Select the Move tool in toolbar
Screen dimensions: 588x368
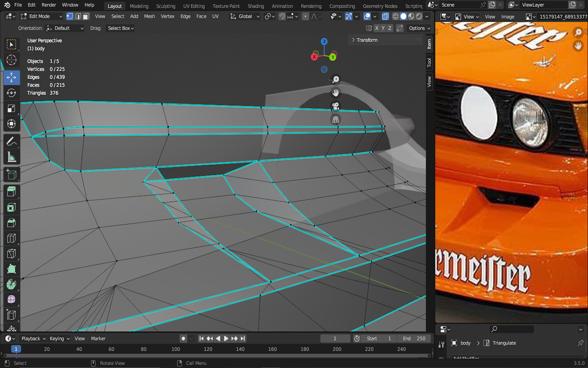pyautogui.click(x=11, y=77)
